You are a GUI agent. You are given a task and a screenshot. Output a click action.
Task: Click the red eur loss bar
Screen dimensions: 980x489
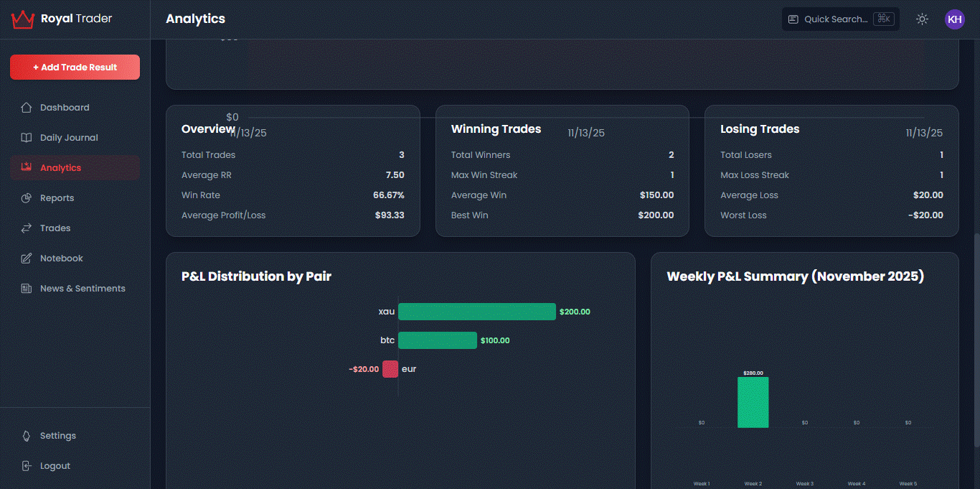point(390,368)
